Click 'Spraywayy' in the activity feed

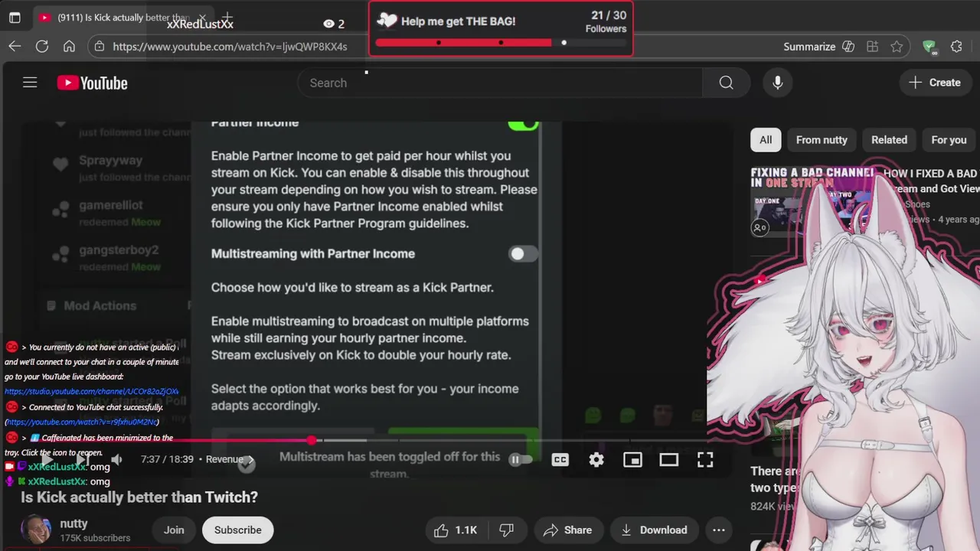(110, 161)
